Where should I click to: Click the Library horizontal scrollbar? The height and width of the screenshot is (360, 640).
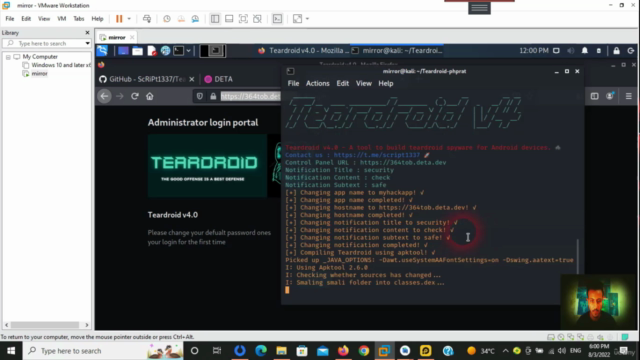coord(45,325)
